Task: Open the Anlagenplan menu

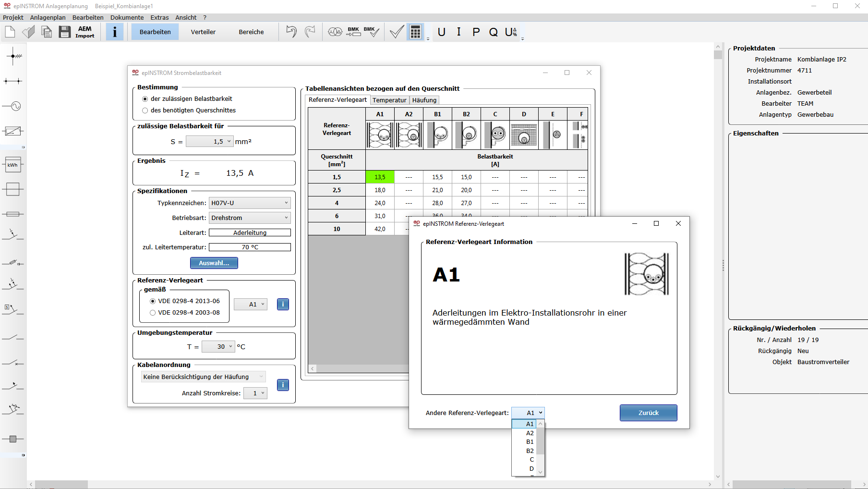Action: pos(48,18)
